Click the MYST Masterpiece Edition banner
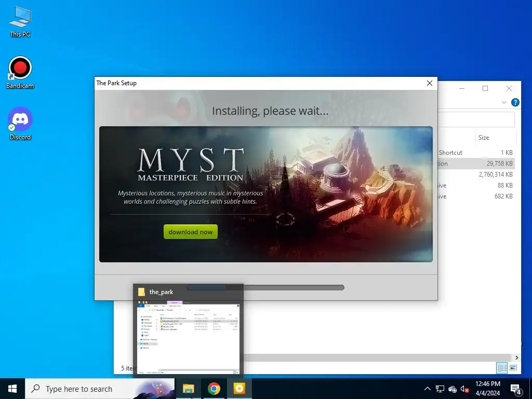The height and width of the screenshot is (399, 532). click(x=265, y=194)
